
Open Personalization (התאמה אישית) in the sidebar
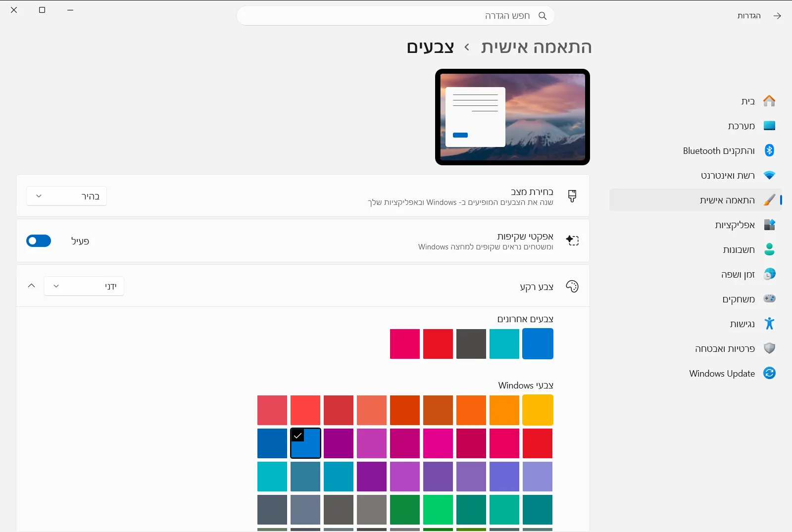tap(695, 200)
